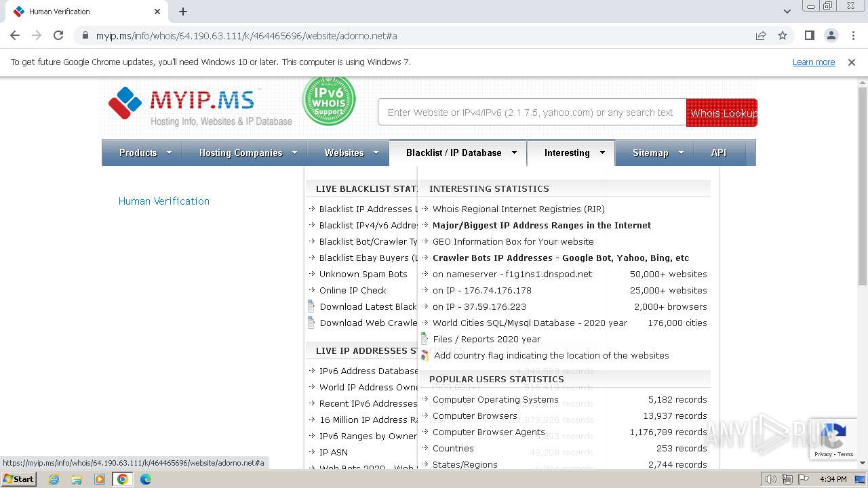Open Crawler Bots IP Addresses link
Screen dimensions: 868x488
click(x=561, y=258)
